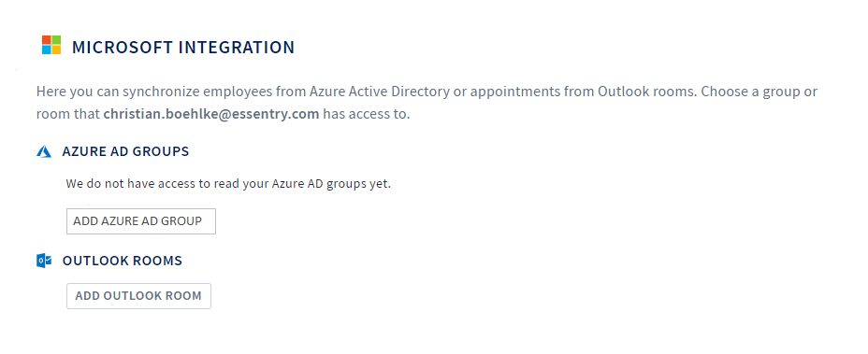Screen dimensions: 868x354
Task: Add an Outlook room
Action: click(138, 296)
